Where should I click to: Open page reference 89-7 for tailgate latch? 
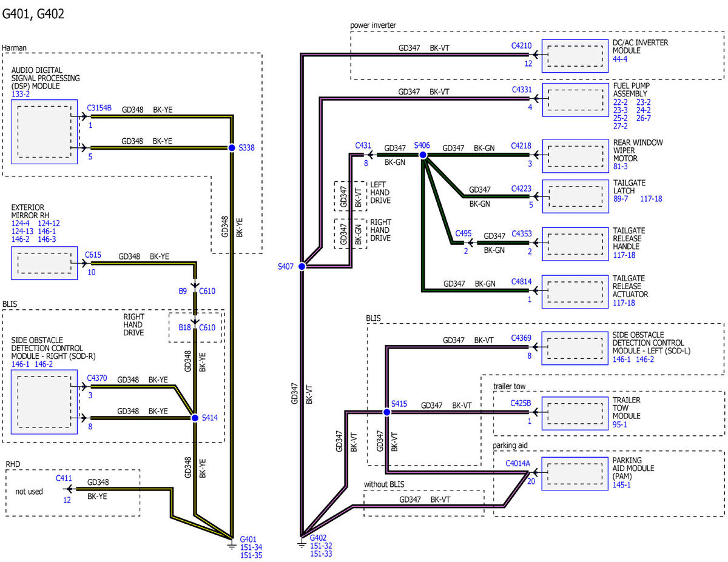click(x=621, y=198)
